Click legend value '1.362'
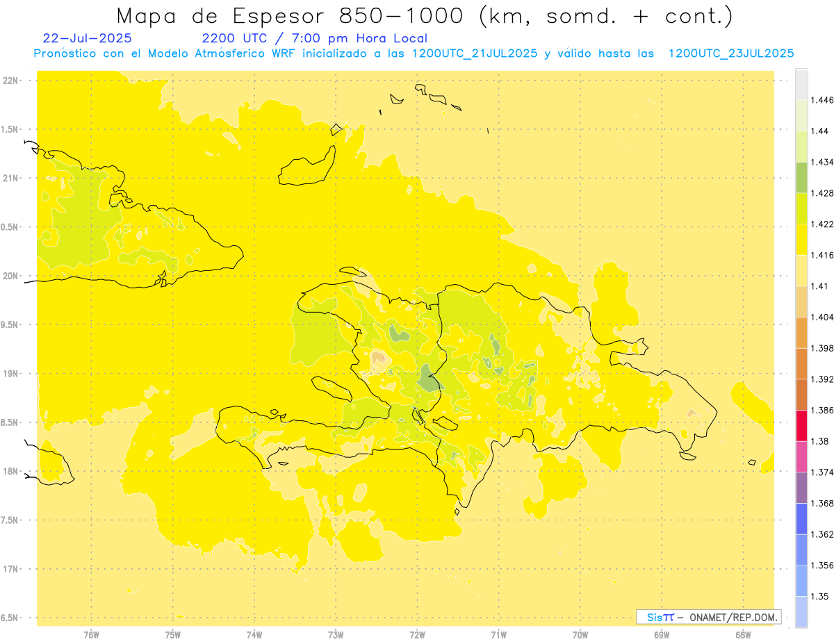Screen dimensions: 834x644 click(822, 534)
